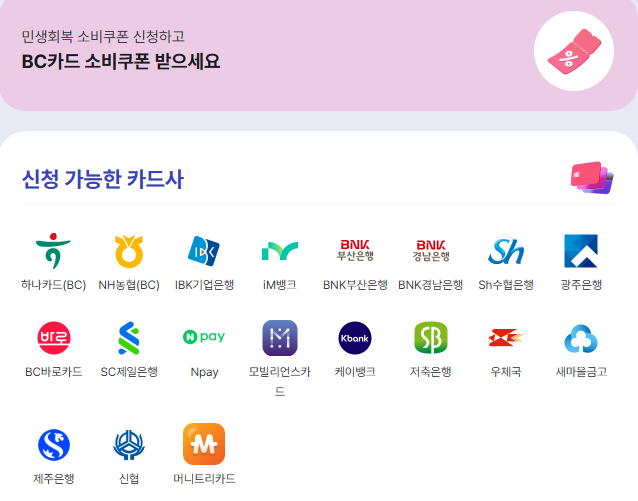Select the 신협 logo
This screenshot has height=501, width=638.
[129, 445]
